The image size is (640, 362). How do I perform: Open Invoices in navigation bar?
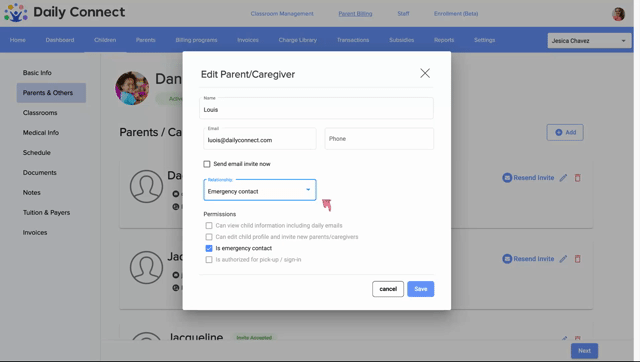click(x=248, y=40)
